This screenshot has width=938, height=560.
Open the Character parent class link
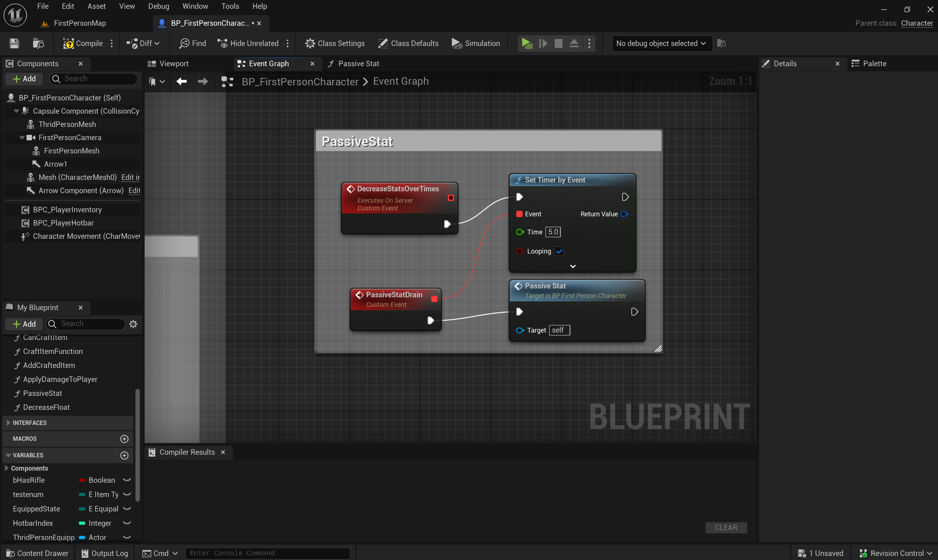917,23
